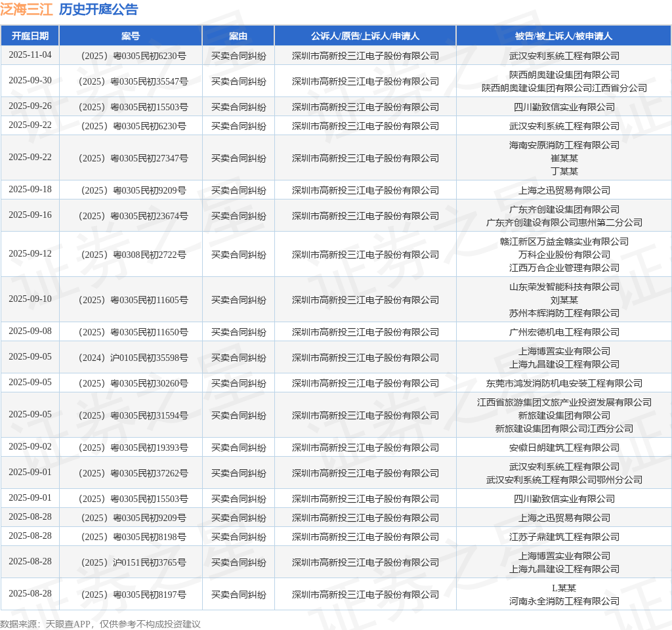Screen dimensions: 672x630
Task: Click defendant 江苏子鼎建筑工程有限公司
Action: pos(564,537)
